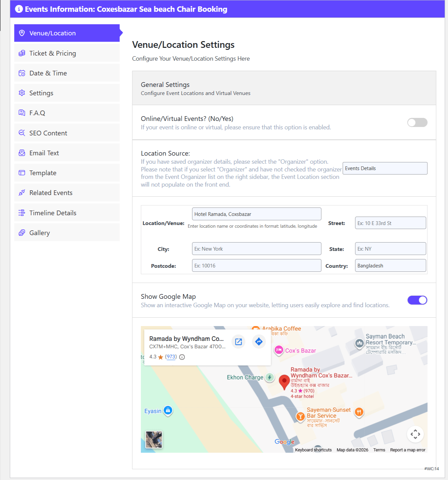Click the Eyasin shop marker on map
This screenshot has width=448, height=480.
(x=168, y=410)
